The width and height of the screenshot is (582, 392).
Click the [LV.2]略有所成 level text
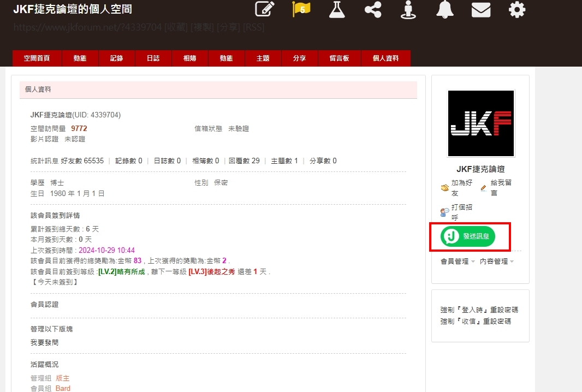point(121,272)
